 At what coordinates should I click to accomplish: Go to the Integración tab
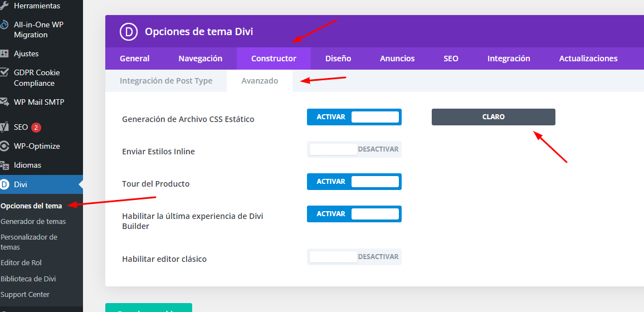(x=509, y=58)
